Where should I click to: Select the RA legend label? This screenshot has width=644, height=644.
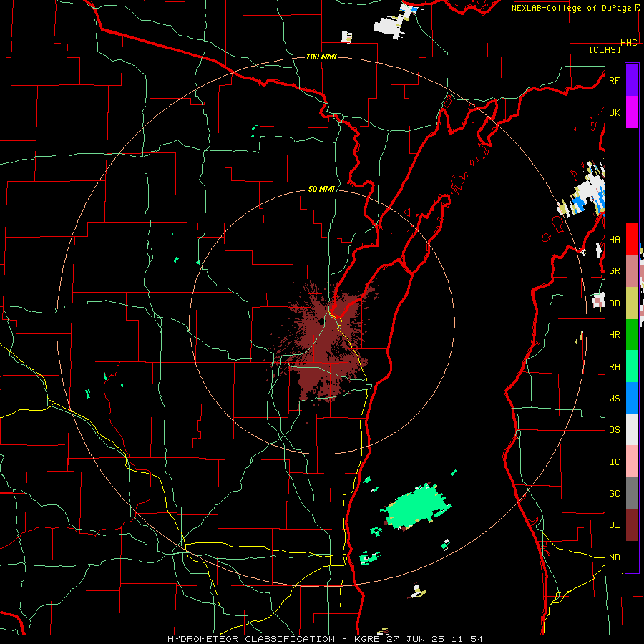(614, 367)
